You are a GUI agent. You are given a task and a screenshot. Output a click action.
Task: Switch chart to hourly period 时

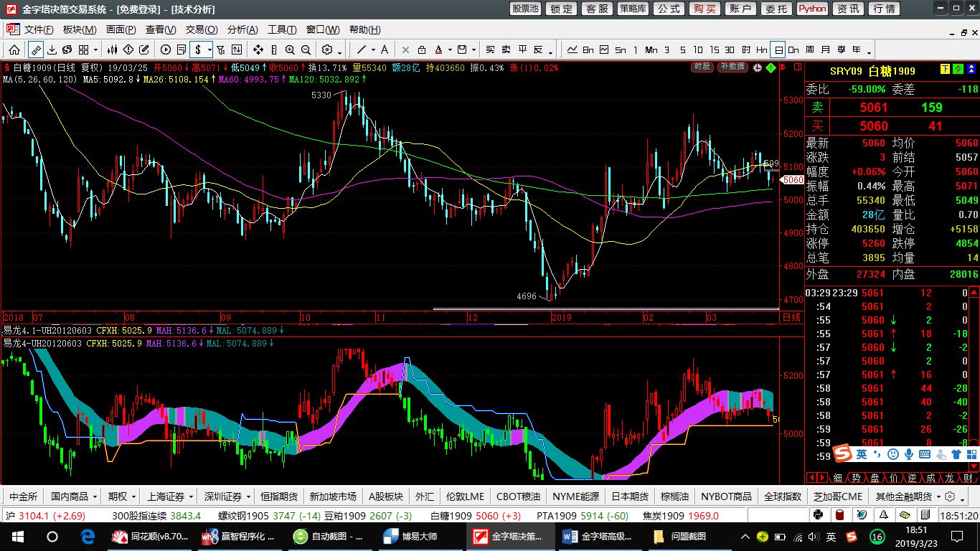coord(746,50)
